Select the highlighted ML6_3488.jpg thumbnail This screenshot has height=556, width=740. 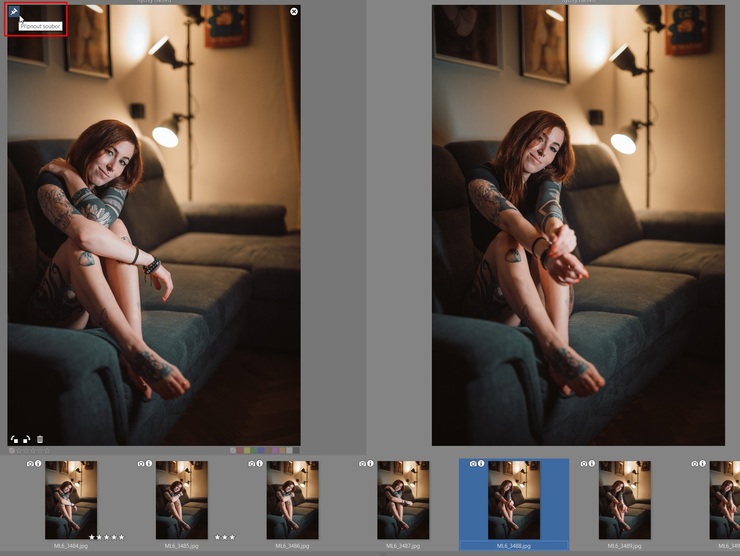pyautogui.click(x=514, y=500)
